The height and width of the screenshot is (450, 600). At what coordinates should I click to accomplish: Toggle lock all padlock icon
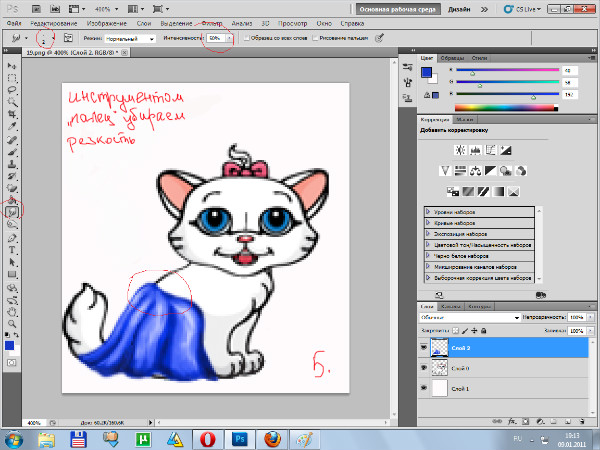[x=484, y=331]
